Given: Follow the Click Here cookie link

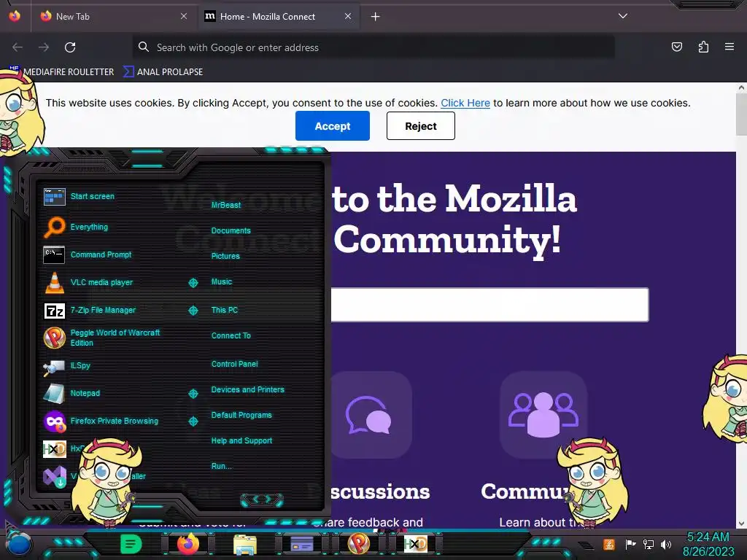Looking at the screenshot, I should coord(465,103).
